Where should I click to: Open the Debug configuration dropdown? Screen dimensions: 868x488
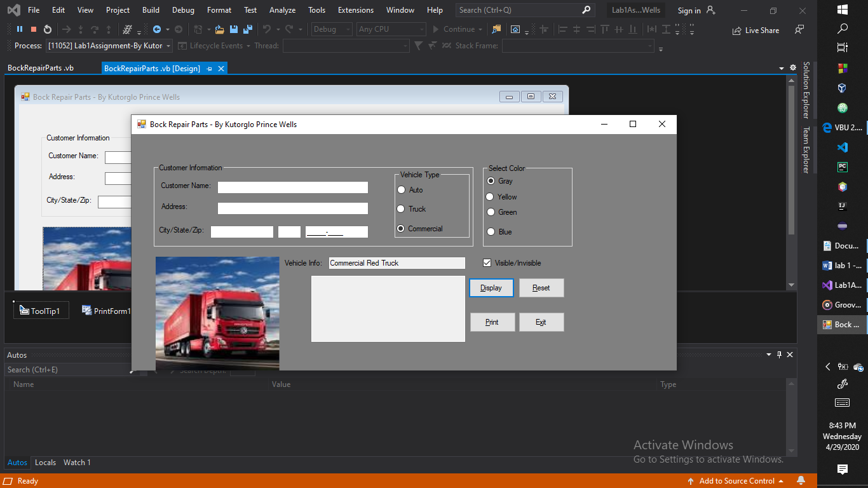348,29
